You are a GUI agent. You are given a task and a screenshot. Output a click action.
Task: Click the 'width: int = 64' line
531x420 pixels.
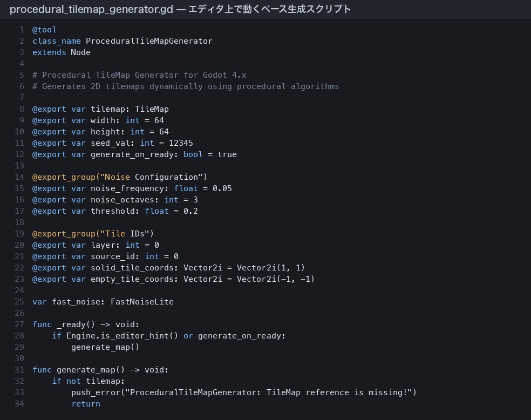[x=98, y=120]
